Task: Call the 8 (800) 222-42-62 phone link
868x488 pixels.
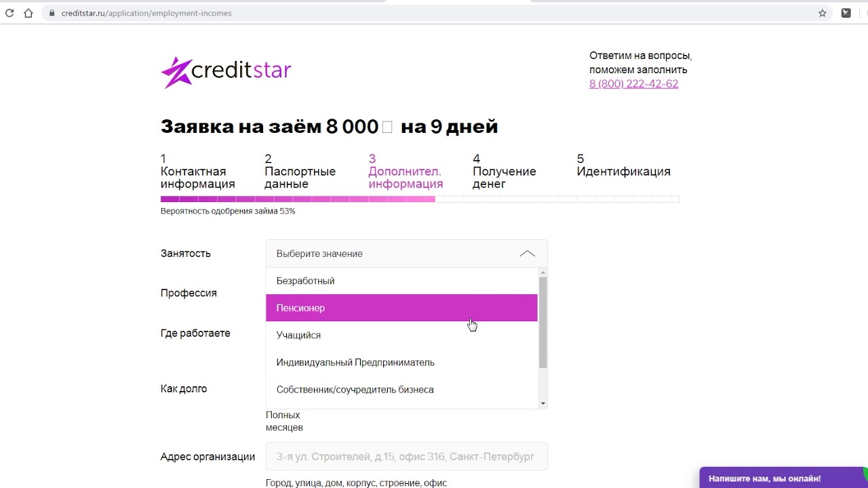Action: [x=633, y=83]
